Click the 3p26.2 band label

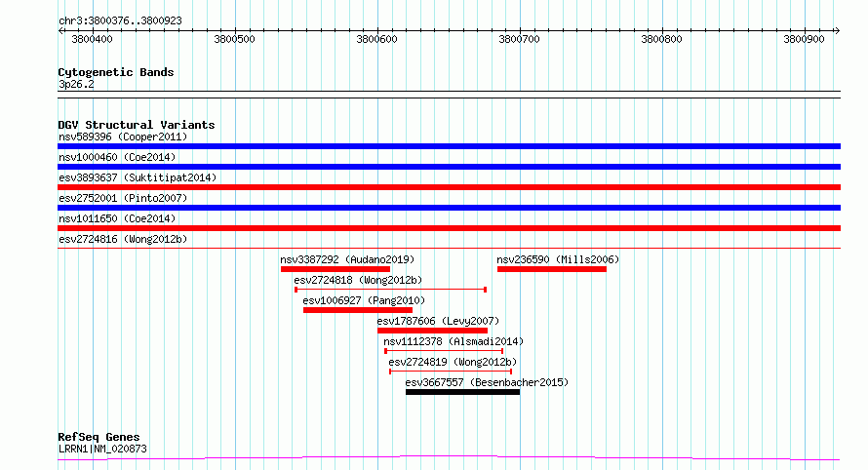pos(76,84)
